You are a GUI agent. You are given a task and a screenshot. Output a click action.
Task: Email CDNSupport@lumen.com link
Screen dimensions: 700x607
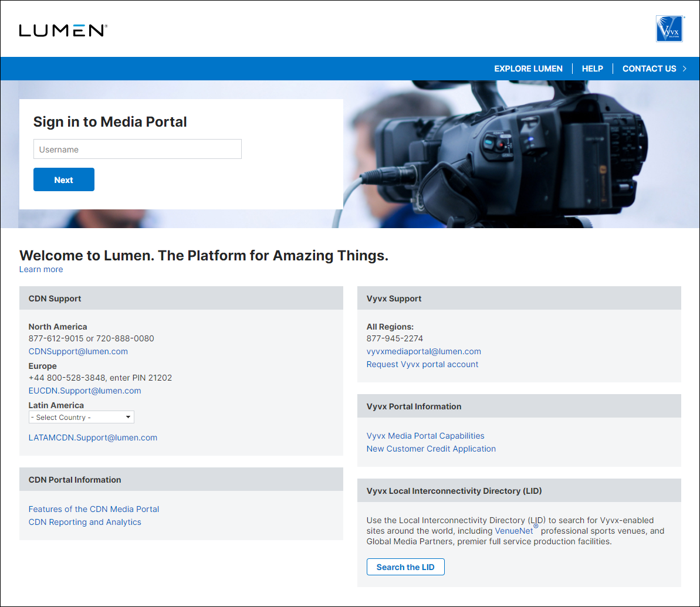tap(78, 351)
